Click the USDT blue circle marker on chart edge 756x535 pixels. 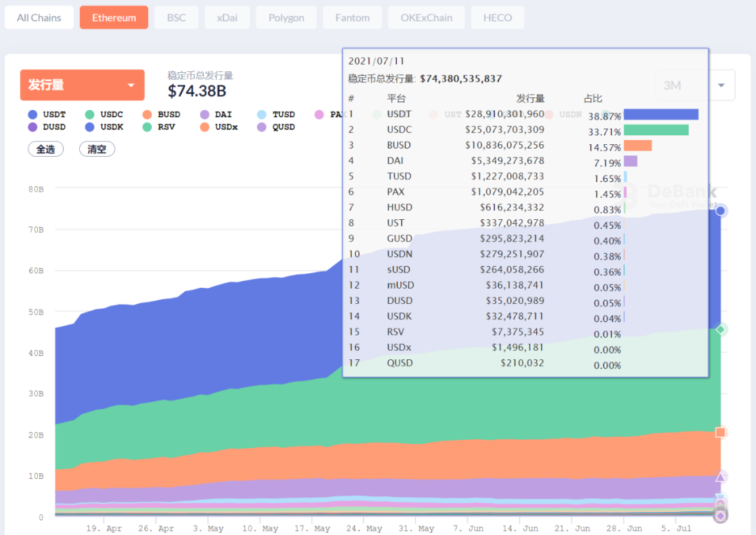(720, 211)
